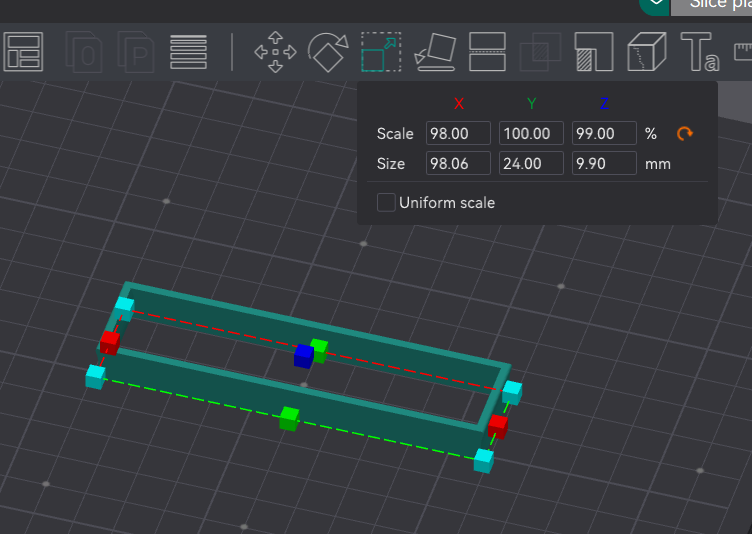
Task: Click the Size Z field showing 9.90
Action: (604, 163)
